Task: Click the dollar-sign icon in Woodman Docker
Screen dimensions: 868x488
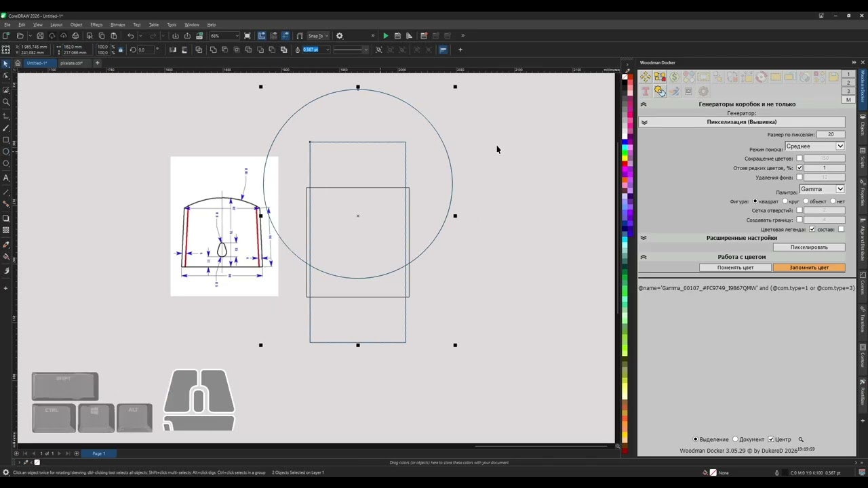Action: (x=674, y=77)
